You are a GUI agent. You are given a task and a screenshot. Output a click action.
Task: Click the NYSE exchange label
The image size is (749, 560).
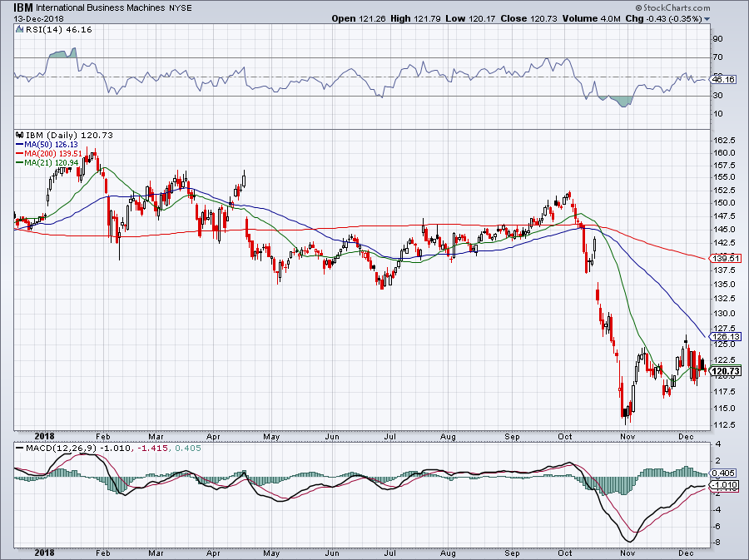(181, 8)
